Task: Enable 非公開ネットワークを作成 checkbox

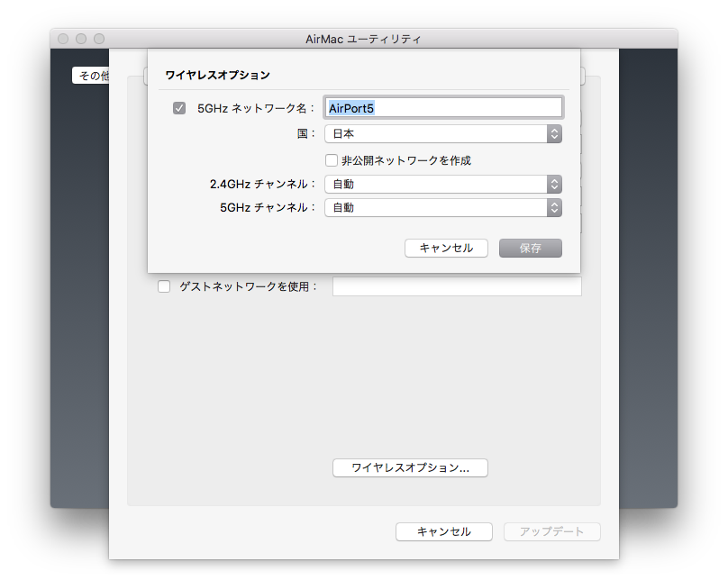Action: coord(331,160)
